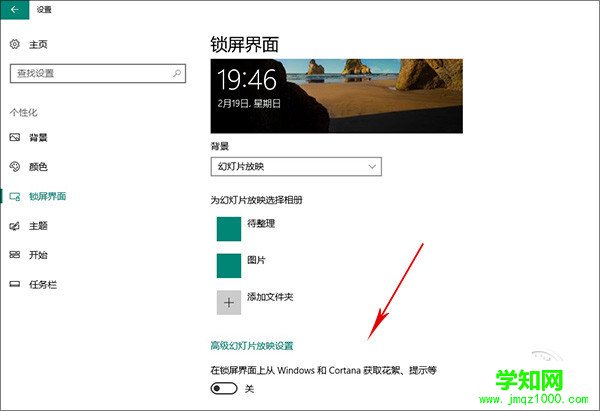
Task: Select the 待整理 album folder tile
Action: [x=229, y=229]
